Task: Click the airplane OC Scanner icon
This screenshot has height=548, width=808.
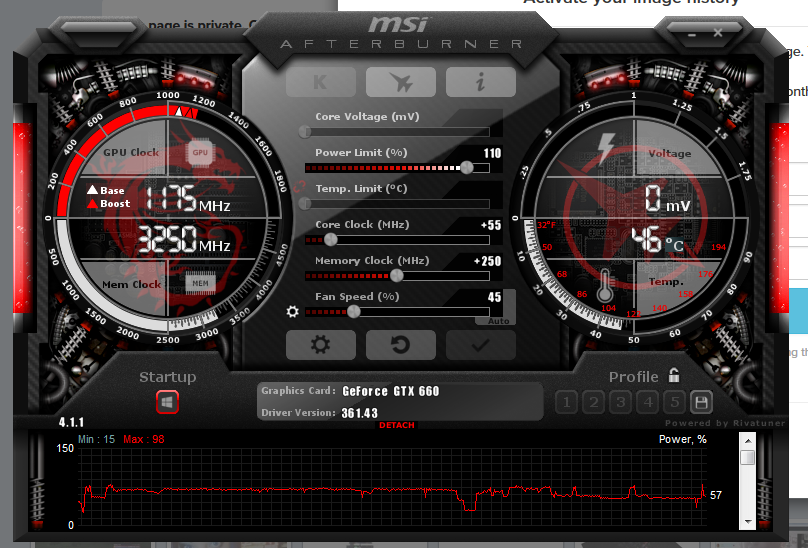Action: tap(401, 82)
